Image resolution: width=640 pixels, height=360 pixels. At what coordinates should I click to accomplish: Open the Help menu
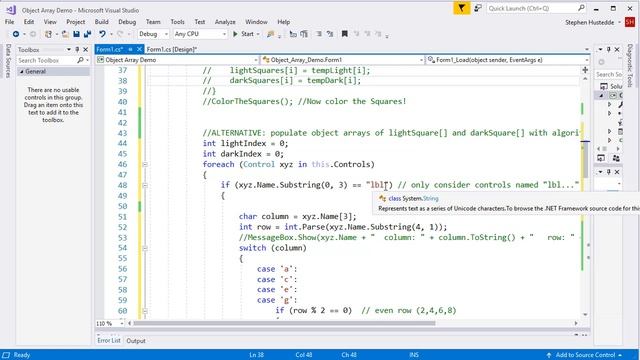[284, 22]
